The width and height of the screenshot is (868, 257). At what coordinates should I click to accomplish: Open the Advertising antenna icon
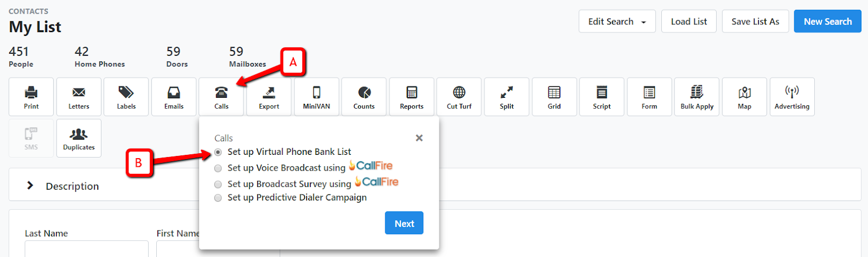[x=792, y=91]
